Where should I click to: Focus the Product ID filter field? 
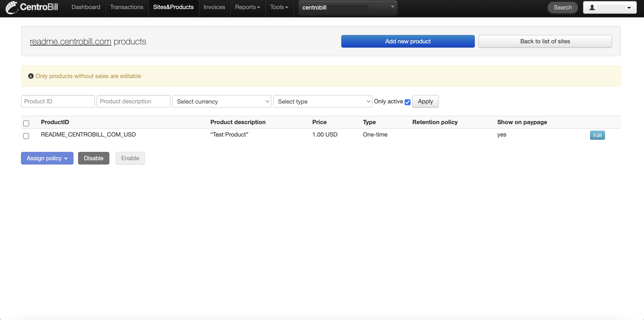[x=58, y=101]
